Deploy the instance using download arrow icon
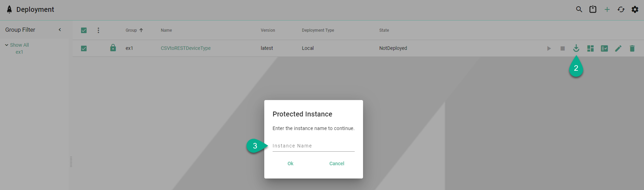644x190 pixels. (x=576, y=48)
